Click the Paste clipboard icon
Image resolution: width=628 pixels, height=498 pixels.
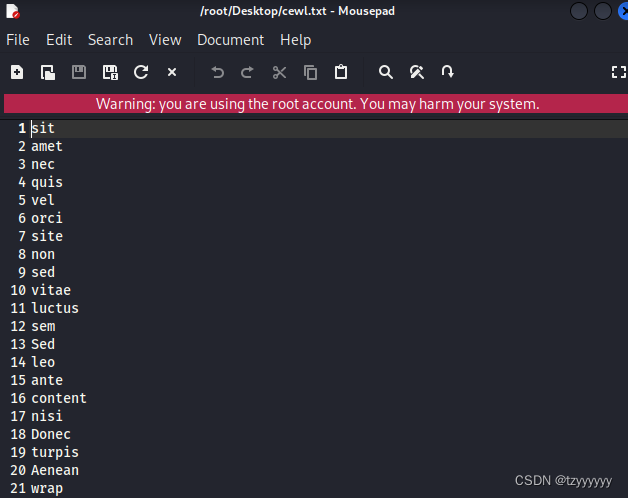point(341,72)
